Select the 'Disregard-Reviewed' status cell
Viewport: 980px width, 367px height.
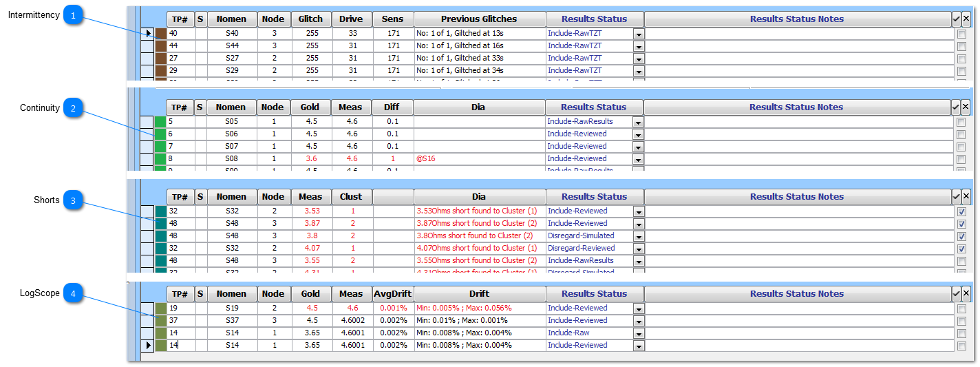(x=589, y=248)
